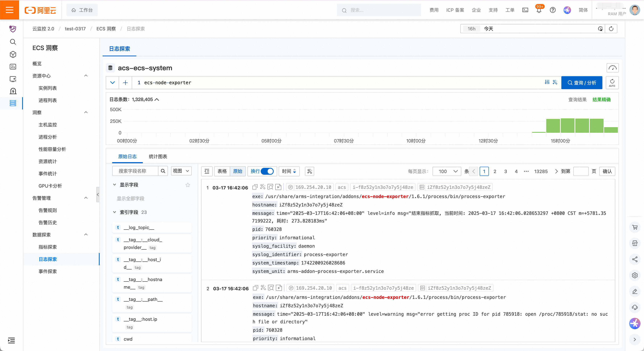This screenshot has height=351, width=644.
Task: Select the __log_topic__ index field
Action: (152, 228)
